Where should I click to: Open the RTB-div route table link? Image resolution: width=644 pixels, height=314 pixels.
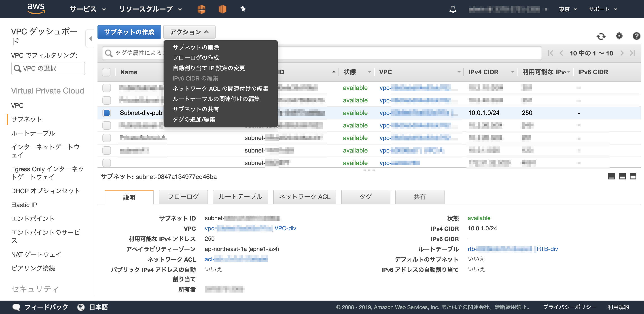click(x=547, y=249)
